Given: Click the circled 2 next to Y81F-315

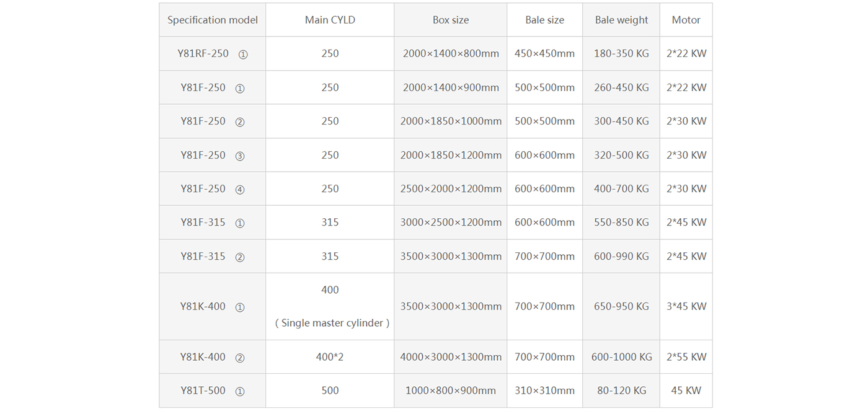Looking at the screenshot, I should point(240,257).
